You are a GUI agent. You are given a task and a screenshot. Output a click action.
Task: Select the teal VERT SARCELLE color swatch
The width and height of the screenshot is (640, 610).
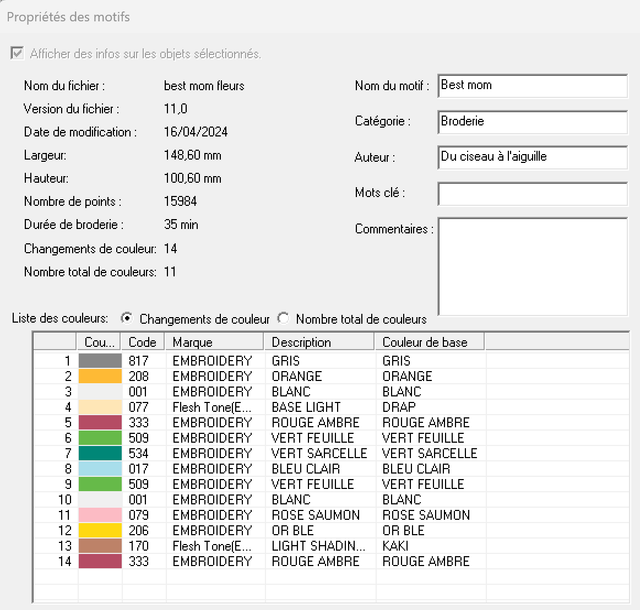point(100,453)
